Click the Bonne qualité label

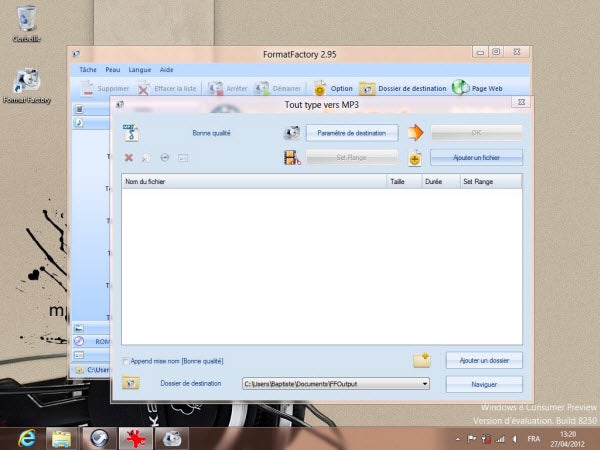point(211,133)
